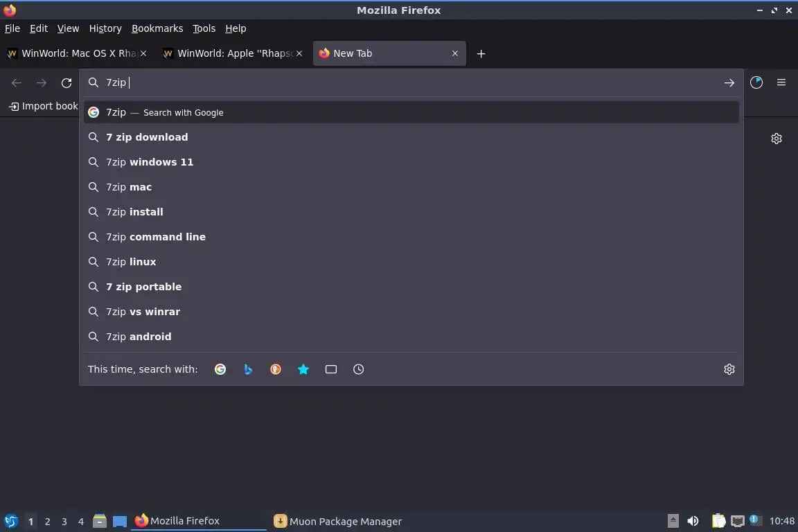Click the removable media eject tray icon
The width and height of the screenshot is (798, 532).
[x=673, y=521]
